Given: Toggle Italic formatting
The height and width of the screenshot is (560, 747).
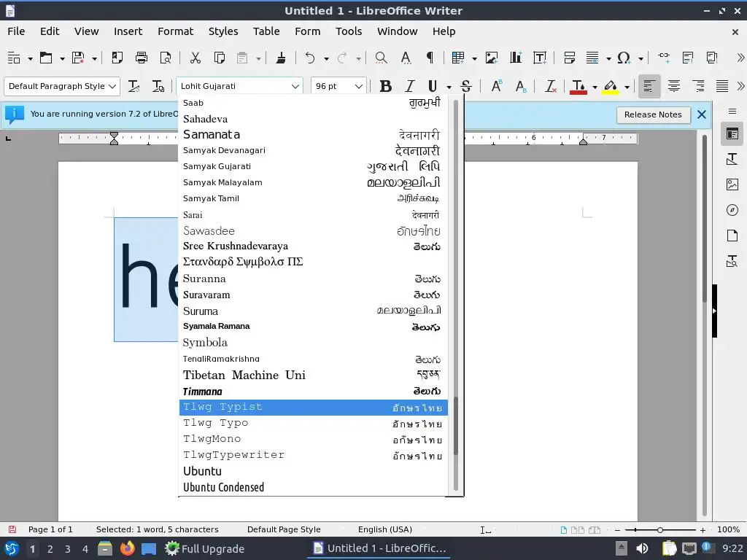Looking at the screenshot, I should 410,86.
